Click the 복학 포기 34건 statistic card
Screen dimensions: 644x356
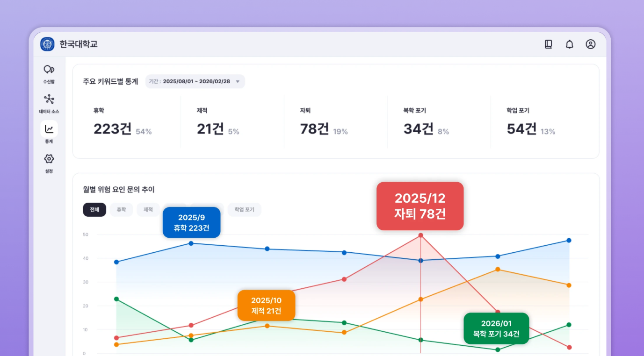tap(439, 122)
